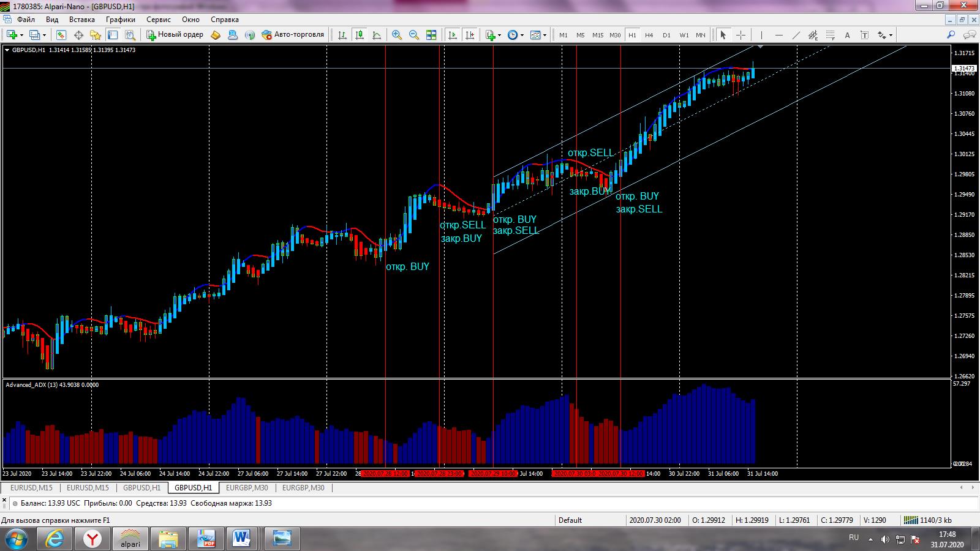Image resolution: width=980 pixels, height=551 pixels.
Task: Click the Новый ордер button
Action: [175, 35]
